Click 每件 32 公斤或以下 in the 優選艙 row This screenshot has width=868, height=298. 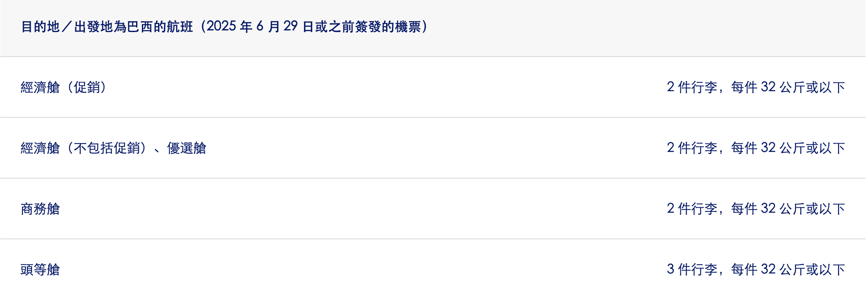click(x=788, y=148)
